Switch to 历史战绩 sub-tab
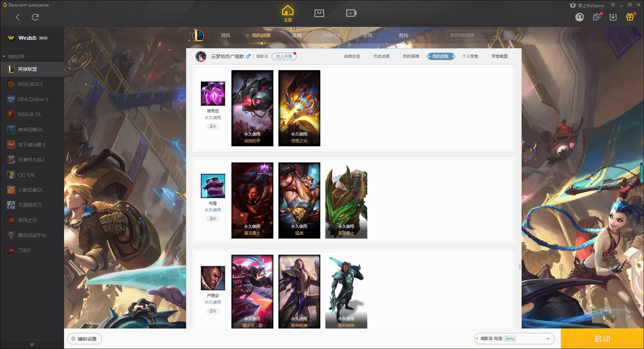Viewport: 644px width, 349px height. point(381,56)
